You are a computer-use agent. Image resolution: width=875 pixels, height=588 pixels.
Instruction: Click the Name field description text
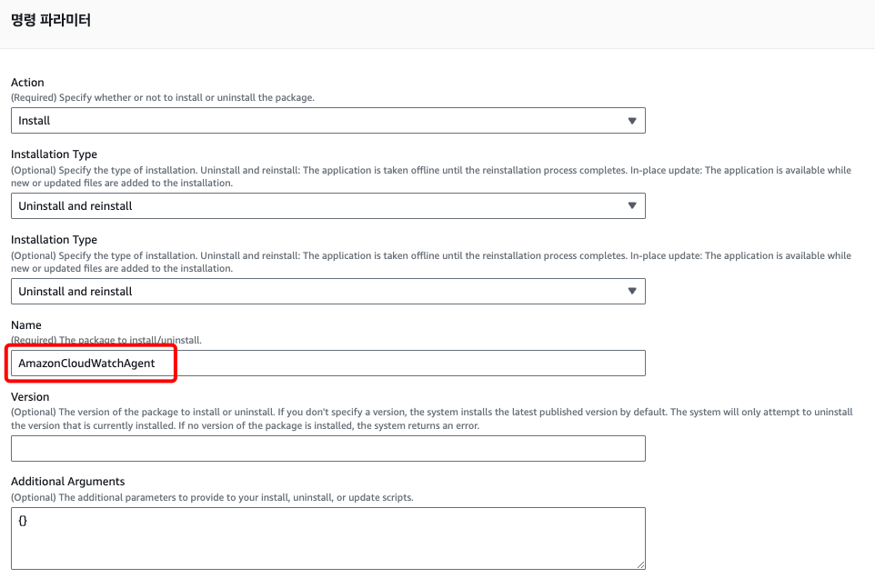tap(106, 340)
